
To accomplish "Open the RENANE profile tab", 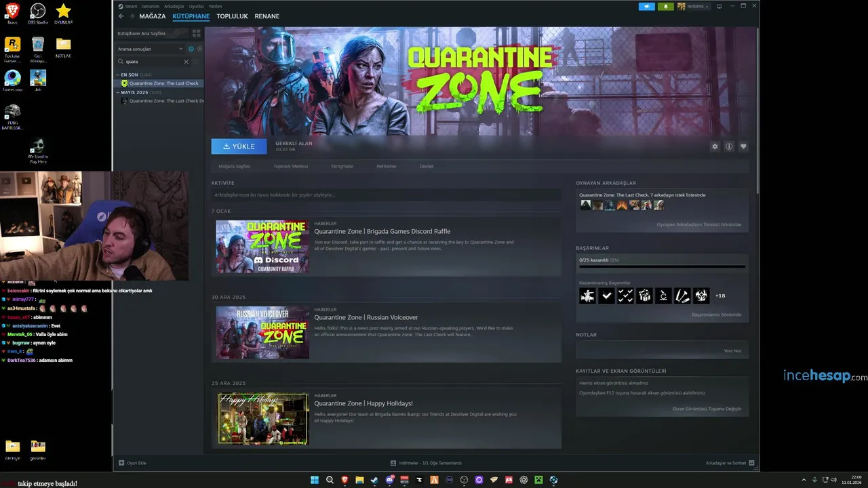I will point(267,16).
